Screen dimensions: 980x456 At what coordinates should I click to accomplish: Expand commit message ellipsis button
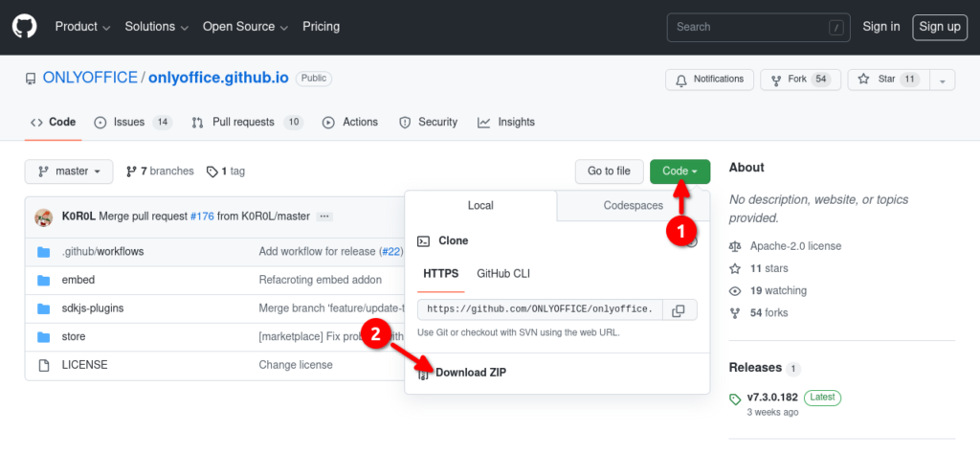click(323, 217)
